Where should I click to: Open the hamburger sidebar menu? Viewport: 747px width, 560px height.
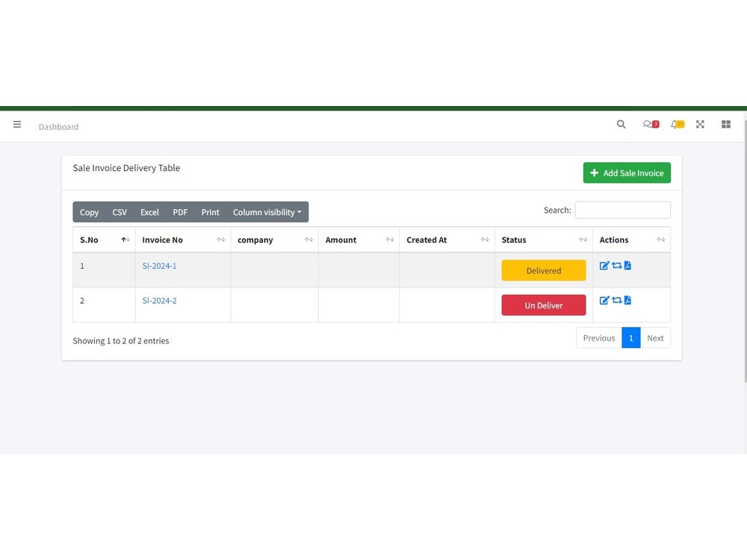click(17, 124)
